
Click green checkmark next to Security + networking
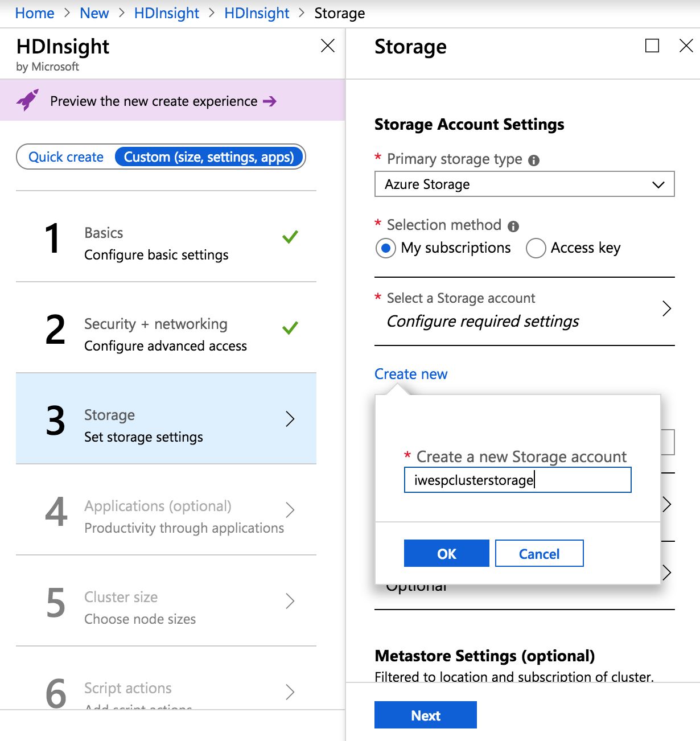(x=290, y=327)
